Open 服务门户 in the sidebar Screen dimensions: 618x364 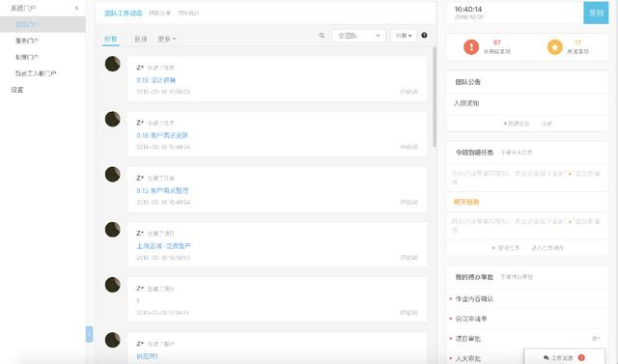(x=27, y=41)
